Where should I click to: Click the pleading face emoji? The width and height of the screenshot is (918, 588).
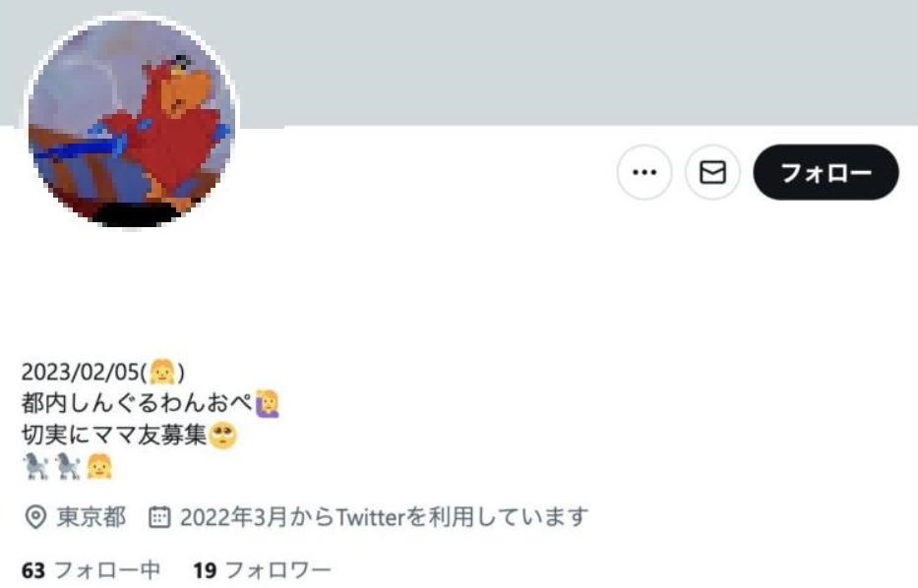[223, 436]
